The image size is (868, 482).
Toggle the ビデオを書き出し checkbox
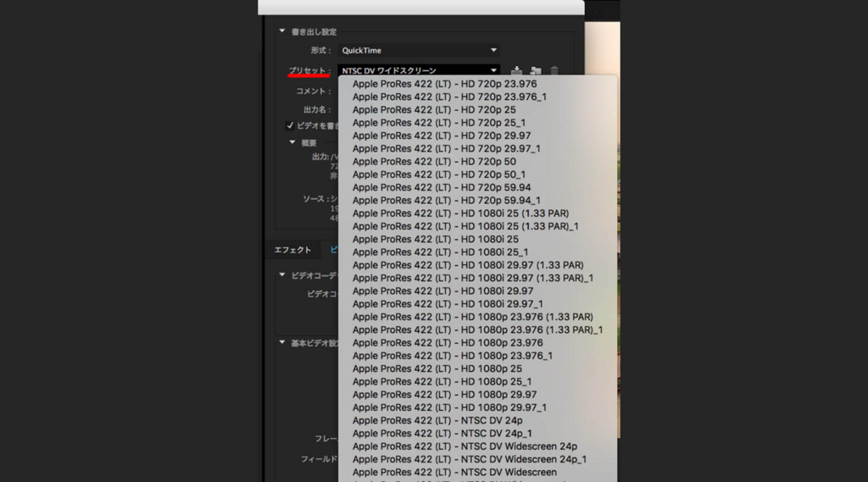pos(290,125)
